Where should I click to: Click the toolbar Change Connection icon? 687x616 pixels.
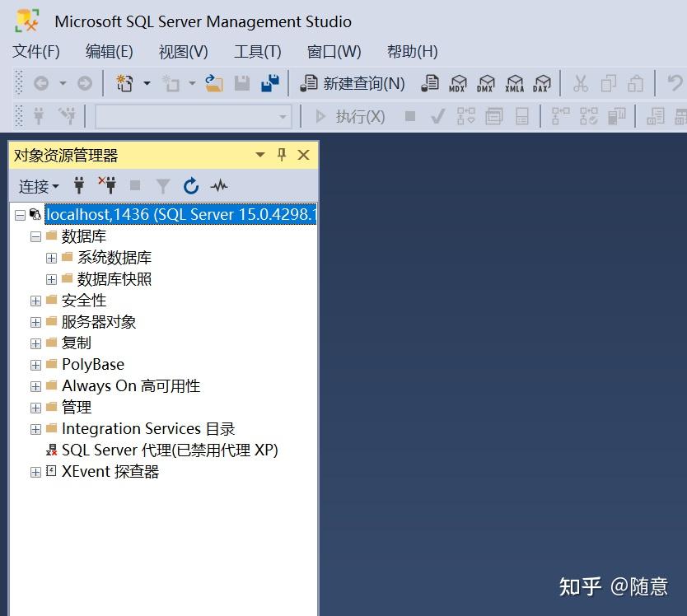(67, 116)
